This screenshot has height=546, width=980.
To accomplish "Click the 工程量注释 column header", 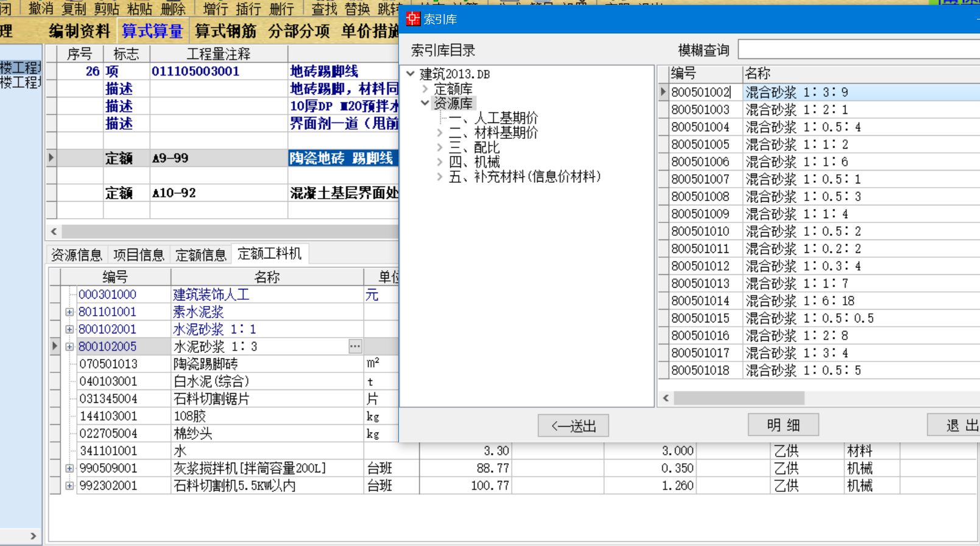I will pyautogui.click(x=219, y=54).
